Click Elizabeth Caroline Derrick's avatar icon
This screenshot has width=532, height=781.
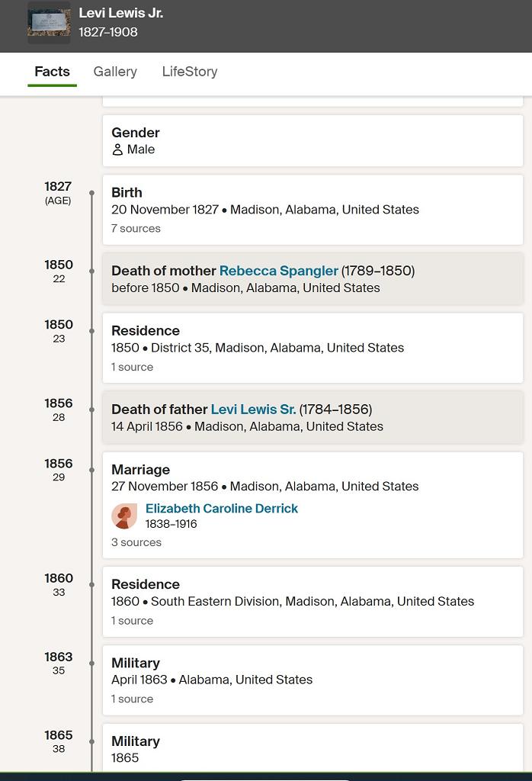(x=124, y=516)
